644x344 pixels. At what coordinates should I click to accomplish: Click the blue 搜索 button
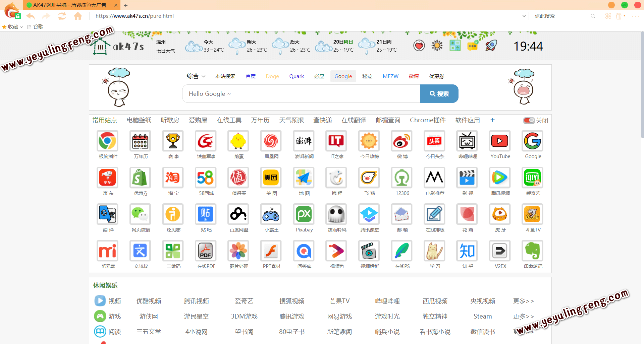(x=439, y=94)
